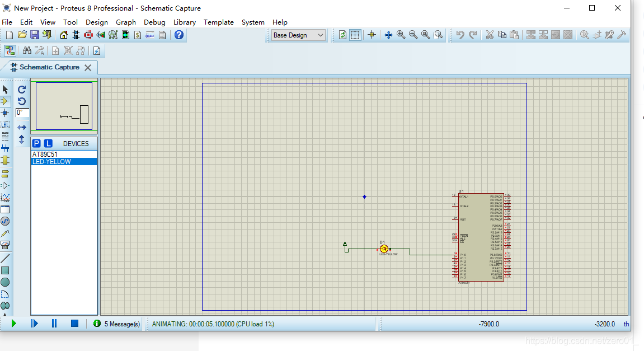Select LED-YELLOW in devices list

(64, 162)
